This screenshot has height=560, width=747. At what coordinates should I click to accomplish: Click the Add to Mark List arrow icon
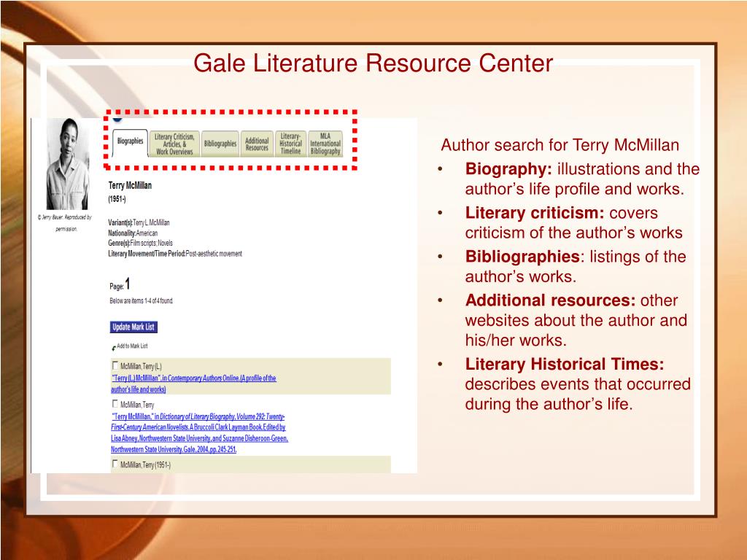114,348
